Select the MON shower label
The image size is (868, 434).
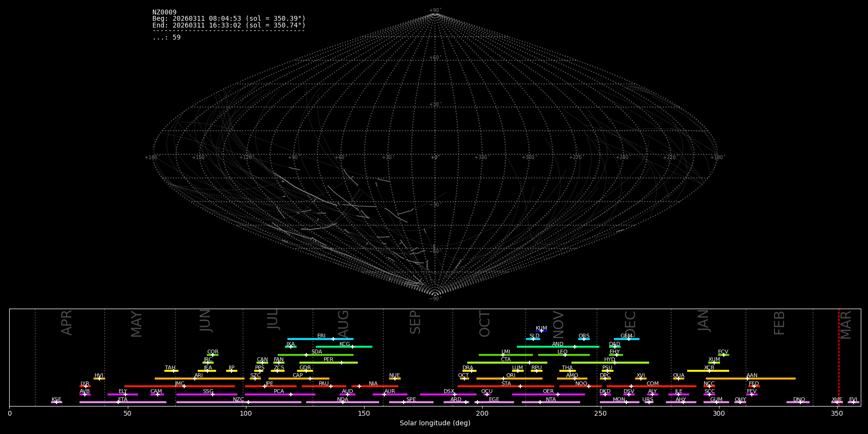[619, 400]
